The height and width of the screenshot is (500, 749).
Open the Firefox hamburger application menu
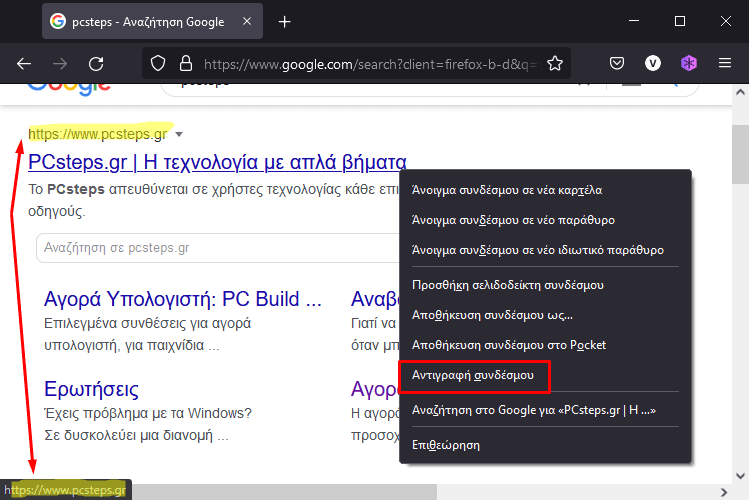coord(725,63)
